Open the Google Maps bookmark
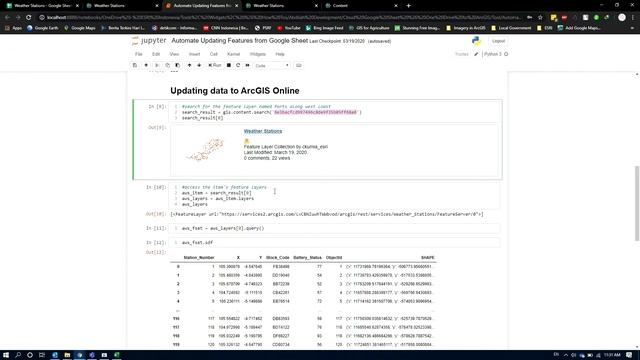 [x=80, y=28]
